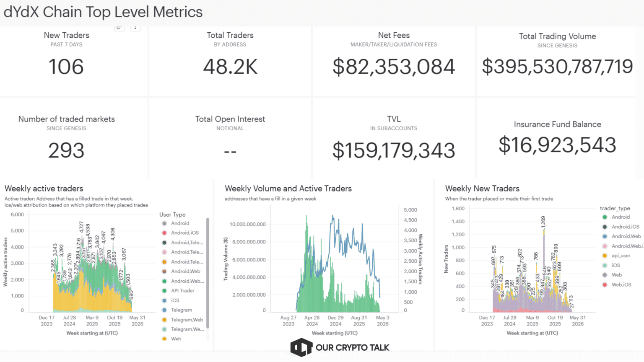
Task: Toggle api_user series in trader_type legend
Action: coord(621,256)
